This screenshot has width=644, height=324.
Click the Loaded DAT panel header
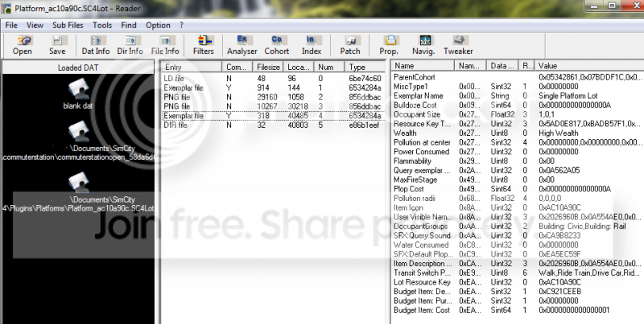tap(78, 68)
